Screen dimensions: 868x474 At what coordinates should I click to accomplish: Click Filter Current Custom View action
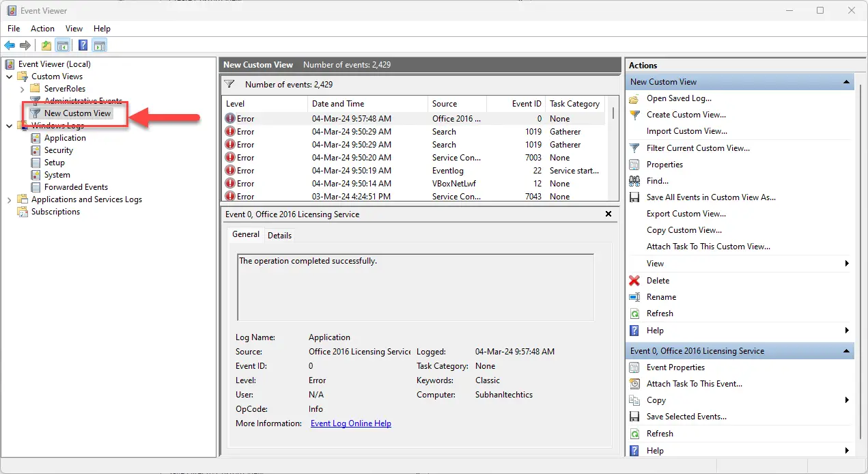click(698, 148)
